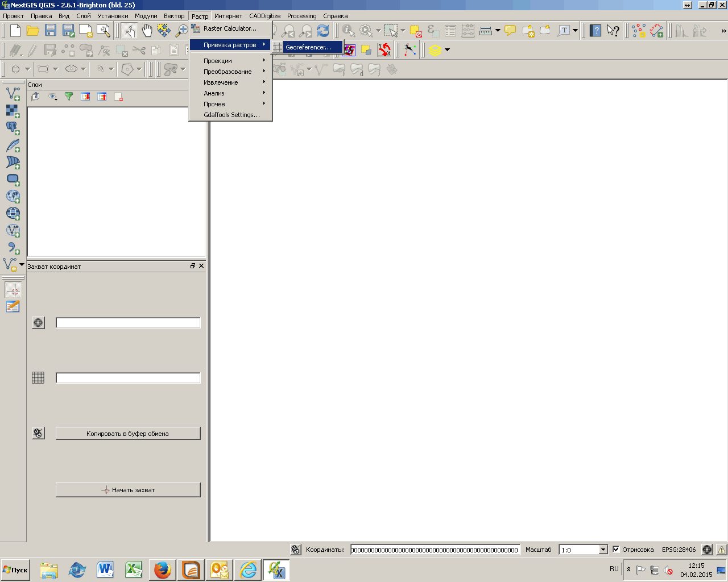728x582 pixels.
Task: Select the Pan Map hand tool
Action: [x=147, y=31]
